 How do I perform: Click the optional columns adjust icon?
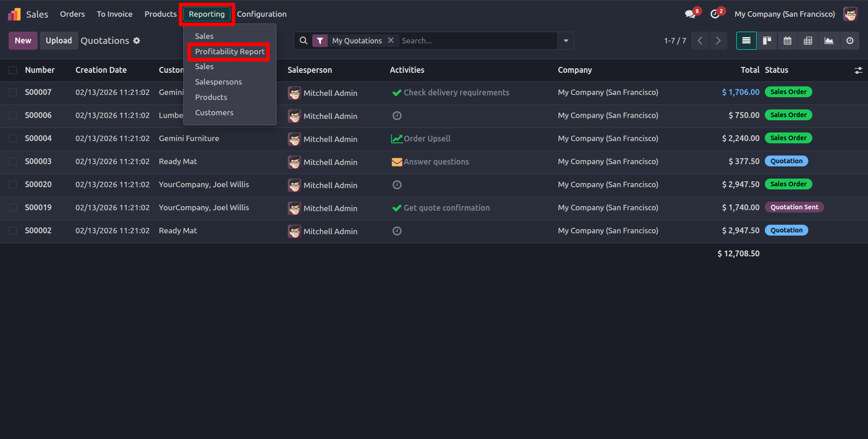[x=858, y=70]
